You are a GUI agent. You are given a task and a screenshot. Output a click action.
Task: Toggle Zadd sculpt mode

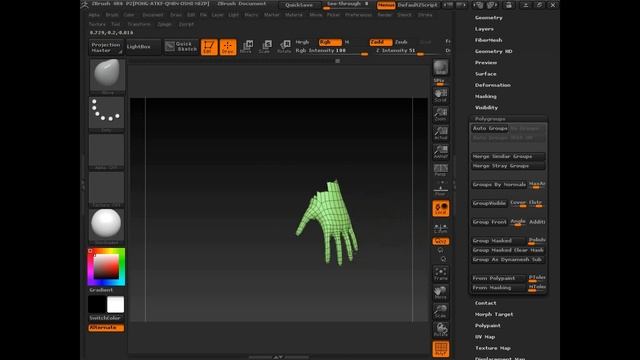[380, 42]
